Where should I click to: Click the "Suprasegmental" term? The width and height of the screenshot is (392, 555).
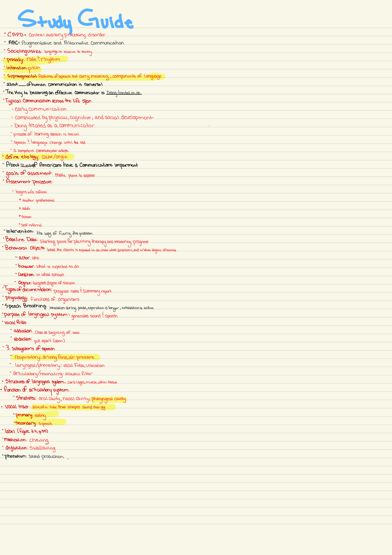[22, 76]
